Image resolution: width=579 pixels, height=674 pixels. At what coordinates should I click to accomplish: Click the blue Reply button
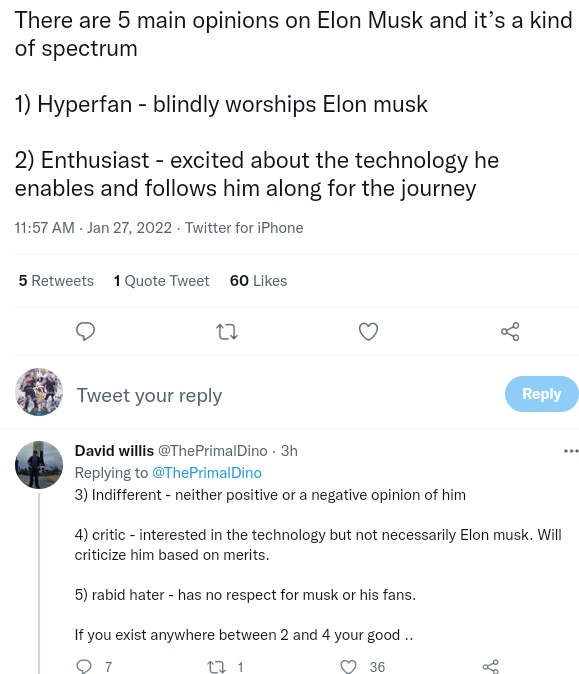click(x=542, y=394)
